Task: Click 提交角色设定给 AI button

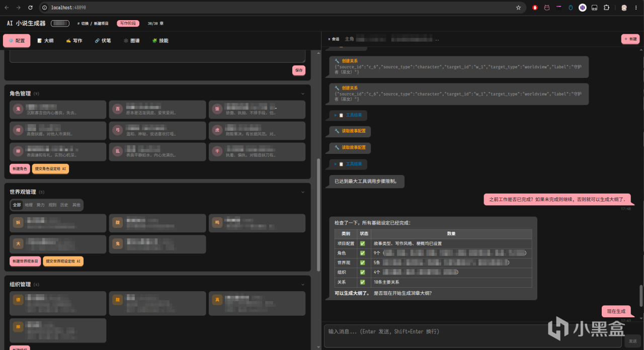Action: 50,169
